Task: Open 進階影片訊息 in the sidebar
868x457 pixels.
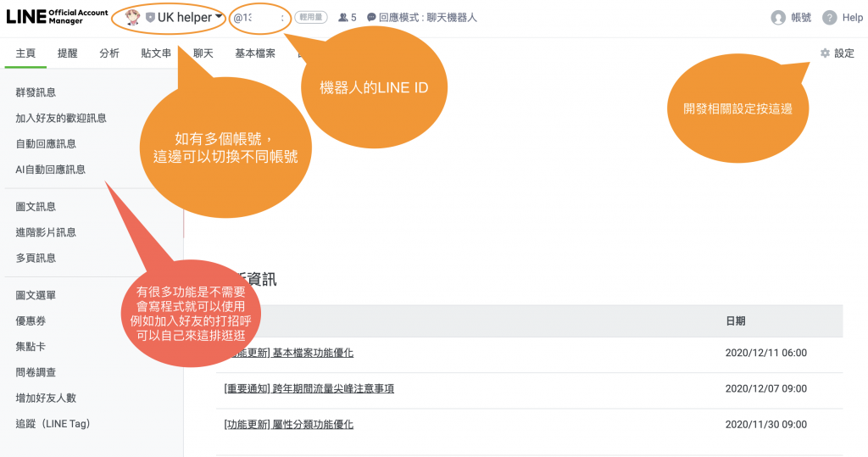Action: (46, 232)
